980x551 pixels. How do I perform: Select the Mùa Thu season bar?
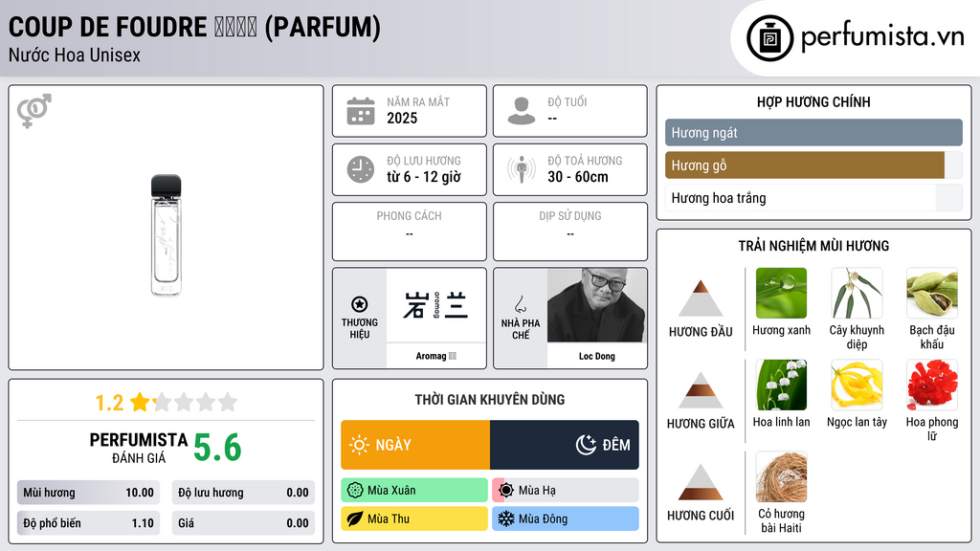(414, 518)
